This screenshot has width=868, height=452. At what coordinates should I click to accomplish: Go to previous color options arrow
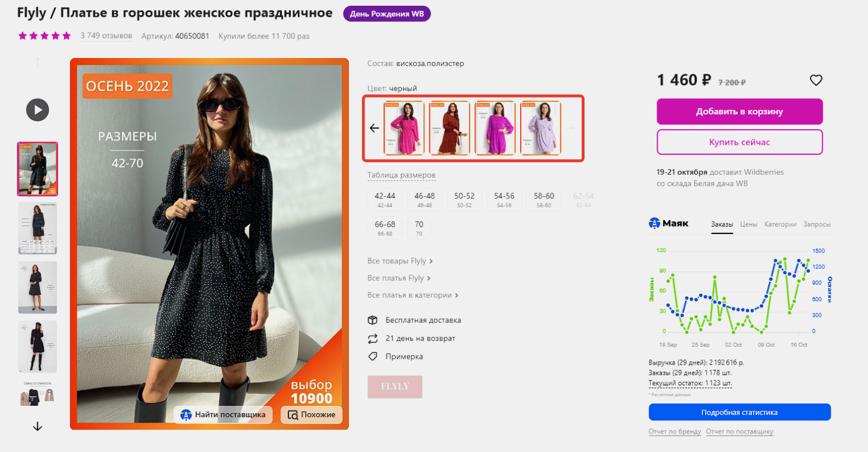(374, 128)
